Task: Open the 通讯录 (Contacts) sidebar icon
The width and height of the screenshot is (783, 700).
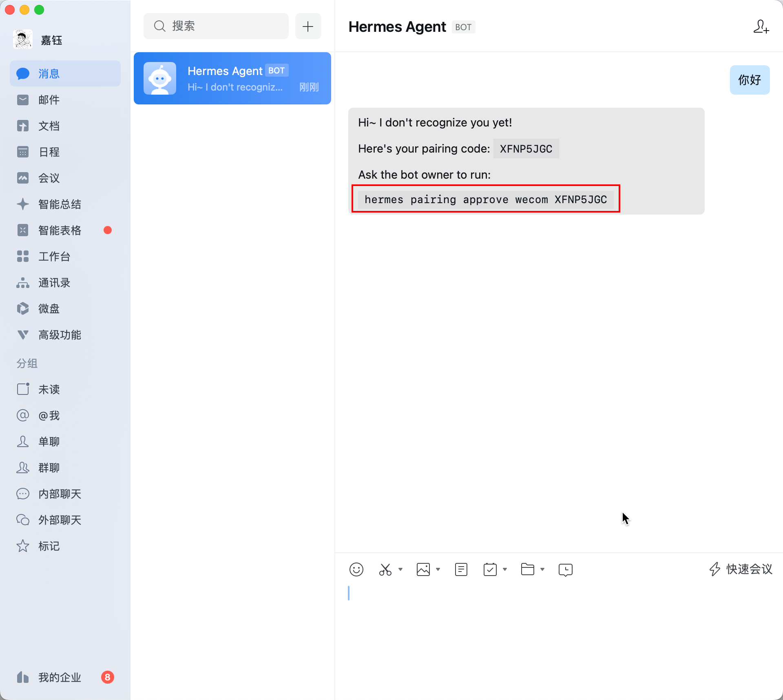Action: coord(23,282)
